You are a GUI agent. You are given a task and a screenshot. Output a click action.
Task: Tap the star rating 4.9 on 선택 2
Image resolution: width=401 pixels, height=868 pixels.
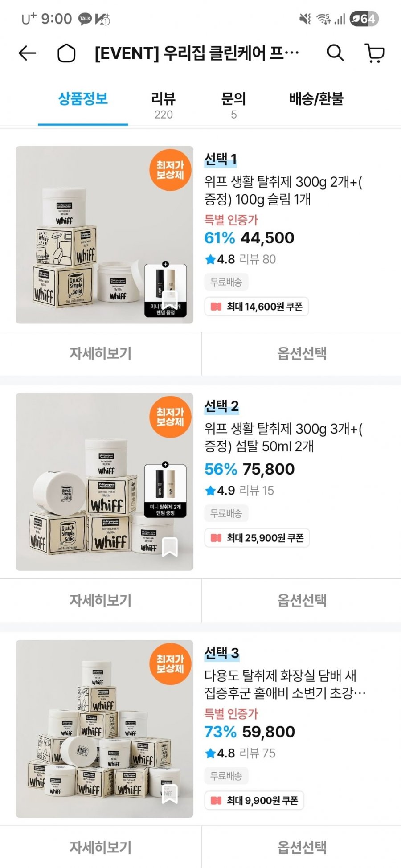(x=220, y=491)
